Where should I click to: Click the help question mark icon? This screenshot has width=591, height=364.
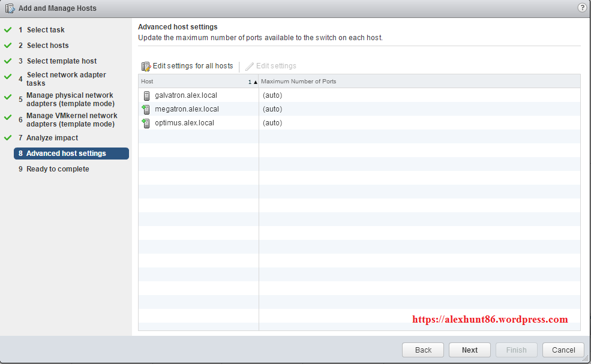pos(581,8)
